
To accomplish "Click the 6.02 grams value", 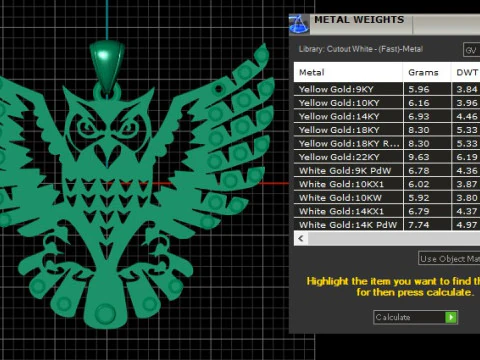I will tap(419, 184).
